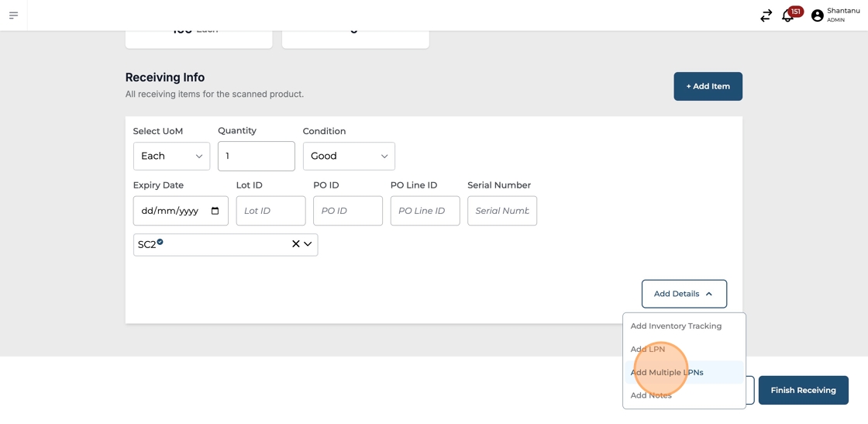This screenshot has height=424, width=868.
Task: Select Add Multiple LPNs option
Action: (x=666, y=373)
